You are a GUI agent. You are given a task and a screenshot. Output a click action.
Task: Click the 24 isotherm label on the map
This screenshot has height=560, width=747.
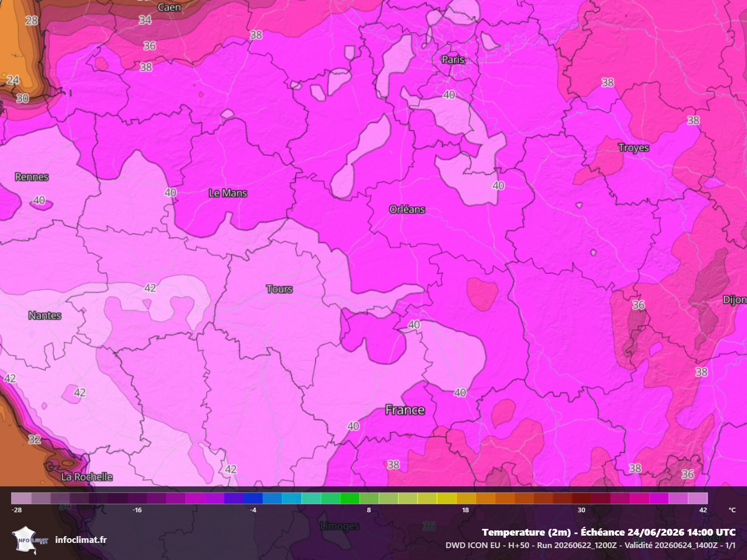point(13,80)
